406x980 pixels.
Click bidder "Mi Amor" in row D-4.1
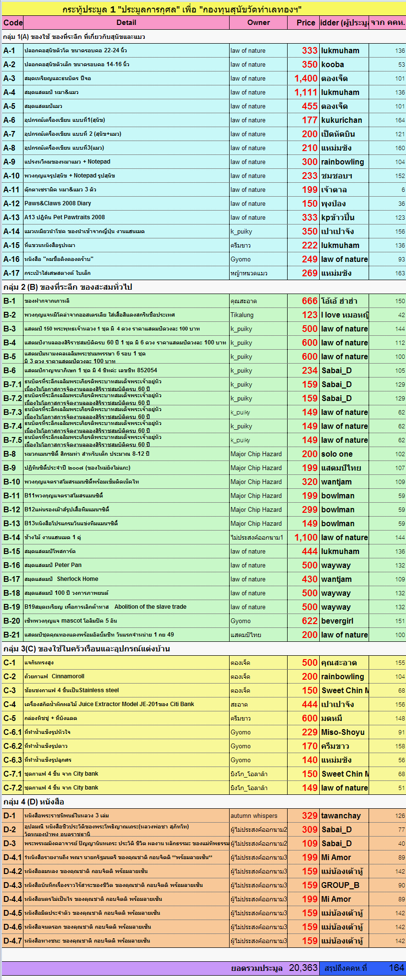(x=336, y=857)
